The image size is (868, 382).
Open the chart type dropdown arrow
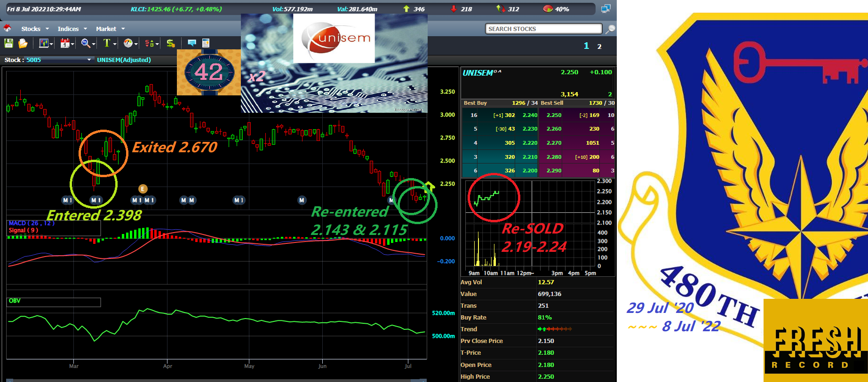(x=51, y=44)
